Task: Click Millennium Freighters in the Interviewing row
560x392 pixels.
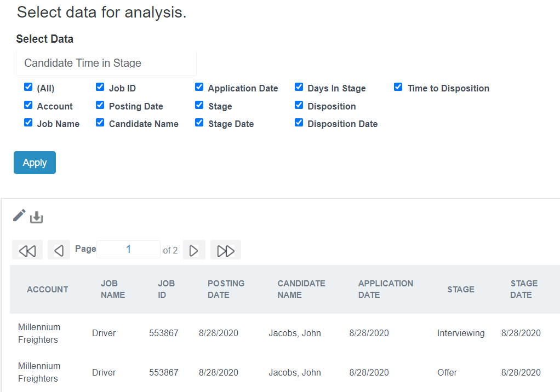Action: [x=39, y=333]
